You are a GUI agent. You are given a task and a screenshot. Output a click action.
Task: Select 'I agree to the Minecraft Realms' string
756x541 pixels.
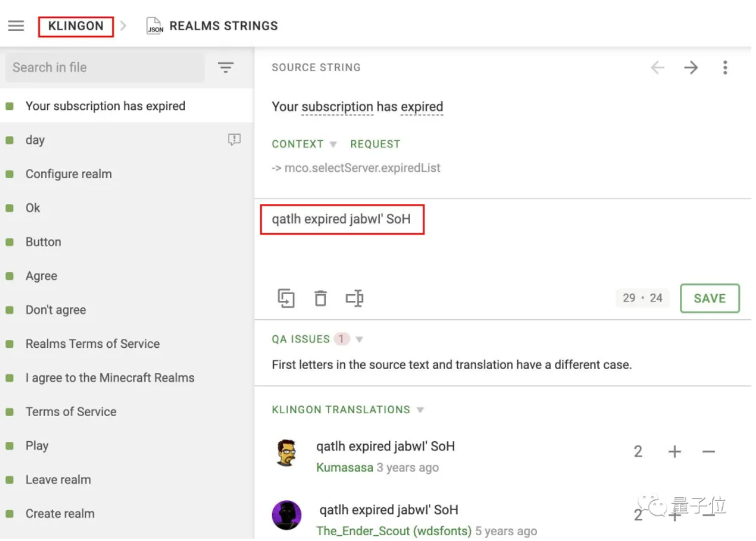tap(127, 378)
